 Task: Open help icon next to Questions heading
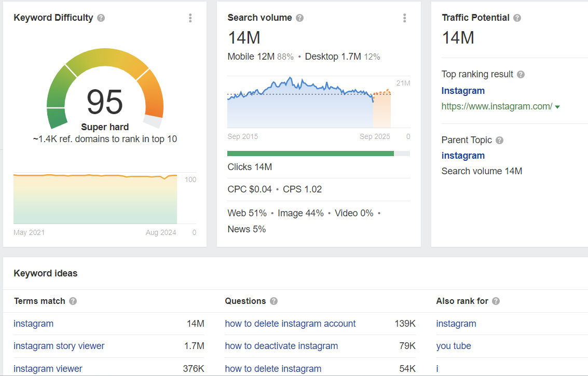274,301
